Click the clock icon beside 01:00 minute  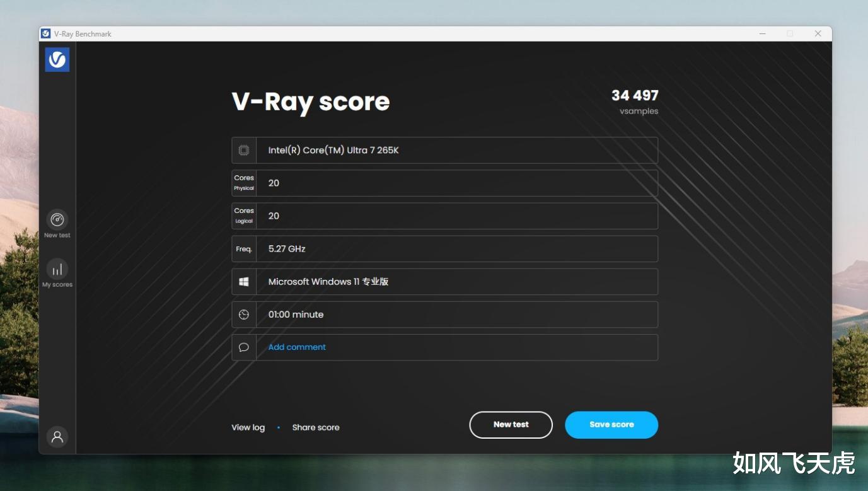tap(244, 315)
